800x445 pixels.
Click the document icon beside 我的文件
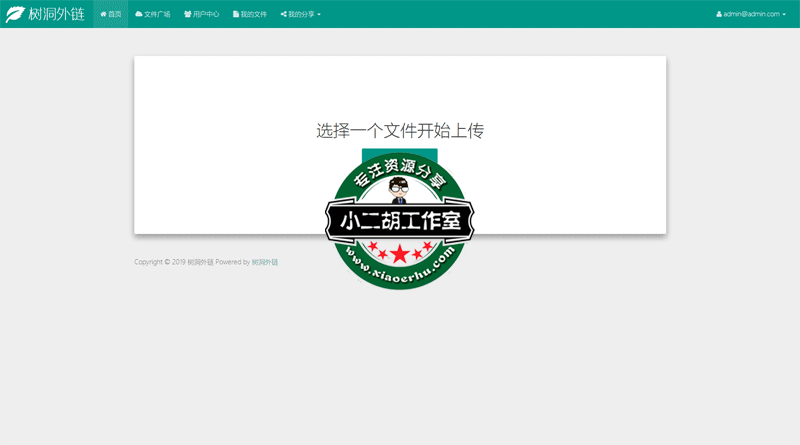click(x=236, y=14)
